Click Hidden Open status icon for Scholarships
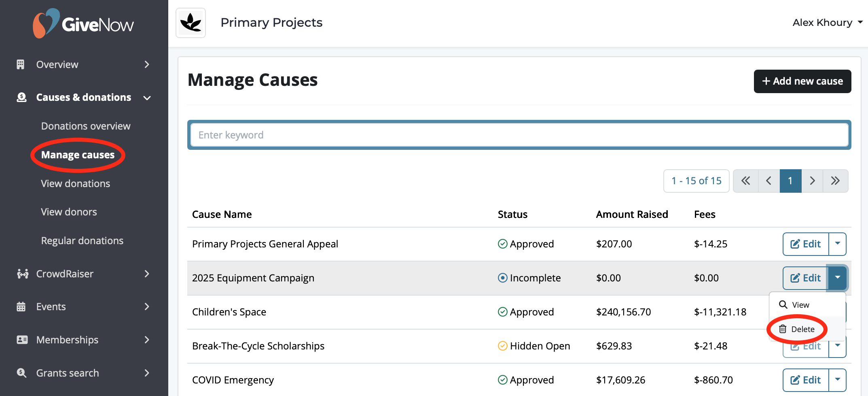The height and width of the screenshot is (396, 868). [x=503, y=346]
